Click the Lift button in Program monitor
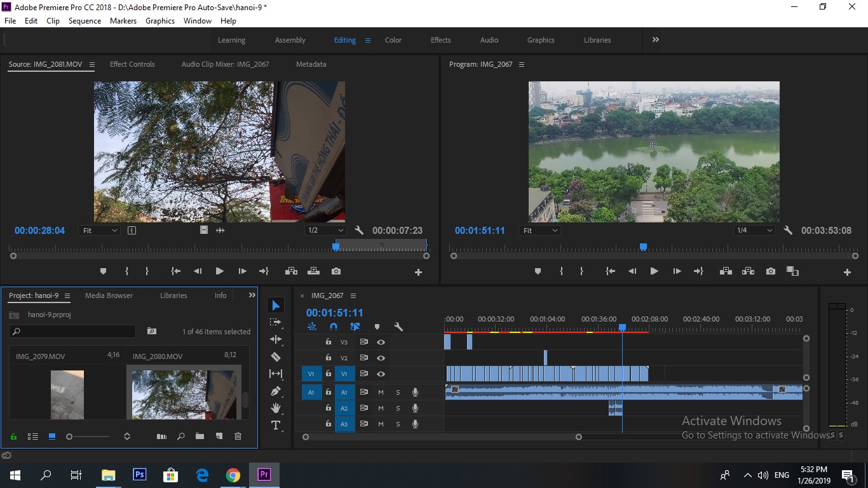 (x=725, y=271)
